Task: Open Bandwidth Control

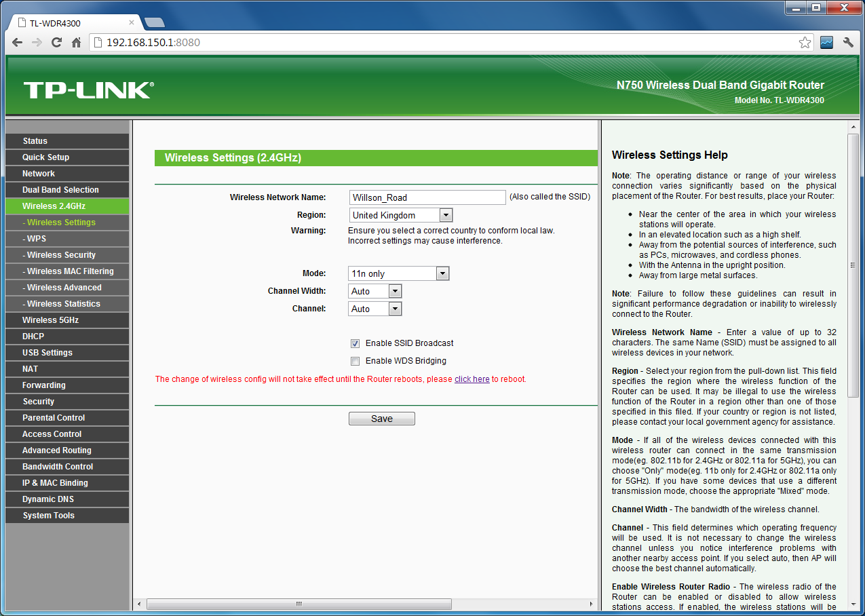Action: (66, 467)
